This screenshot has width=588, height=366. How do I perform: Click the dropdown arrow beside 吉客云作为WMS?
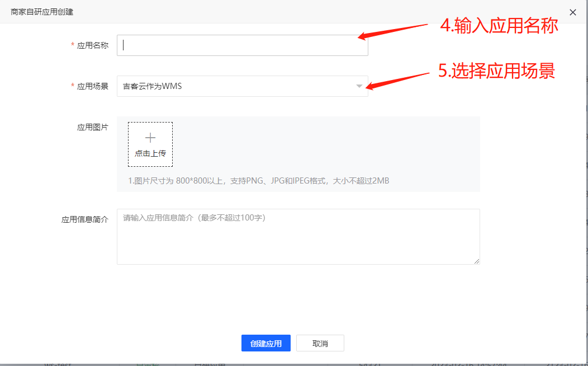(359, 86)
